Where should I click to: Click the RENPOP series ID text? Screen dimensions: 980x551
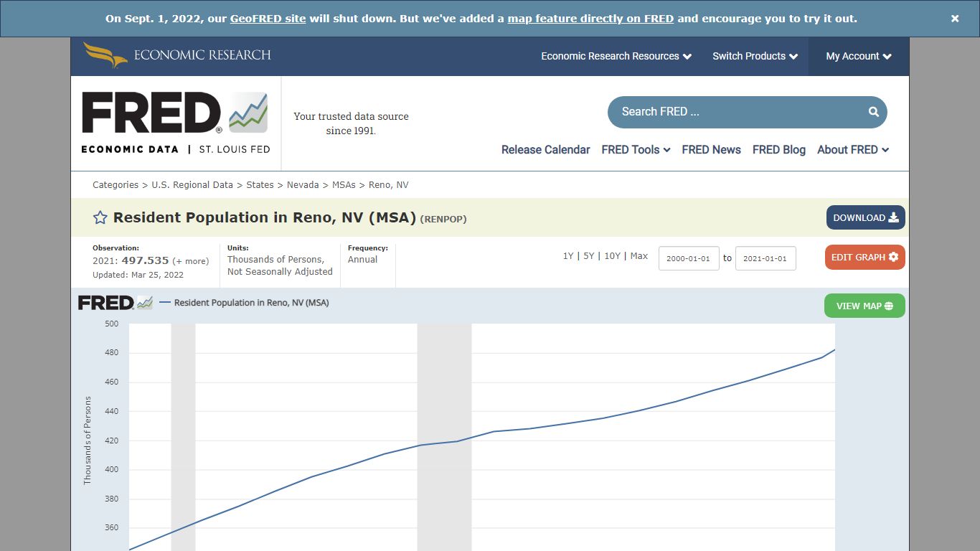(443, 219)
